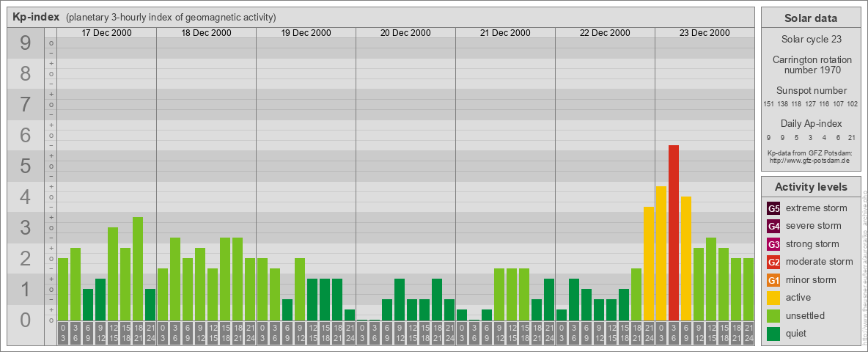
Task: Click the 21-24 hour label under 23 Dec
Action: tap(749, 334)
